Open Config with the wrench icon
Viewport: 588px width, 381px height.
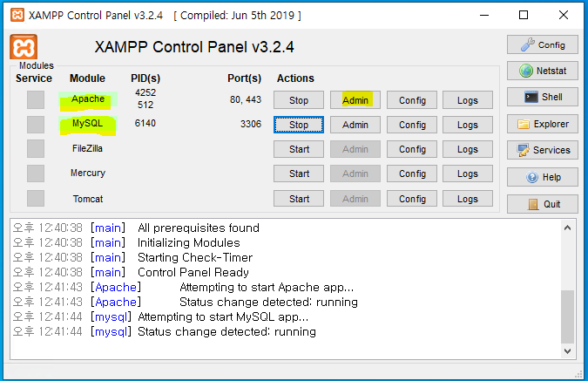[542, 44]
